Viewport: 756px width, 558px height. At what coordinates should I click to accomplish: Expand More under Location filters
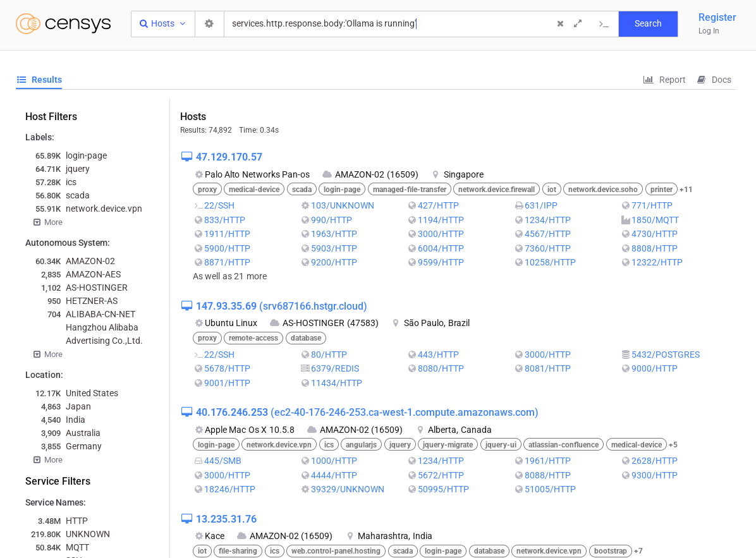48,460
